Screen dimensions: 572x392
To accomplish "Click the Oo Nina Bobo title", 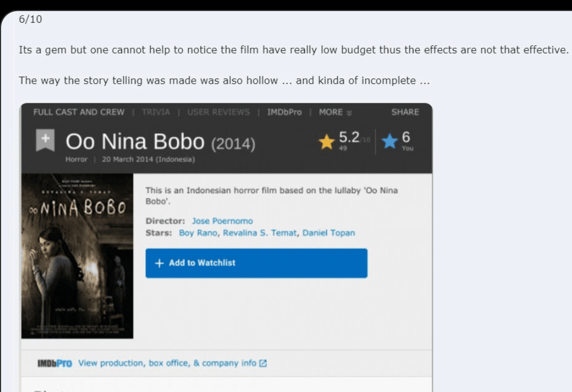I will point(135,141).
